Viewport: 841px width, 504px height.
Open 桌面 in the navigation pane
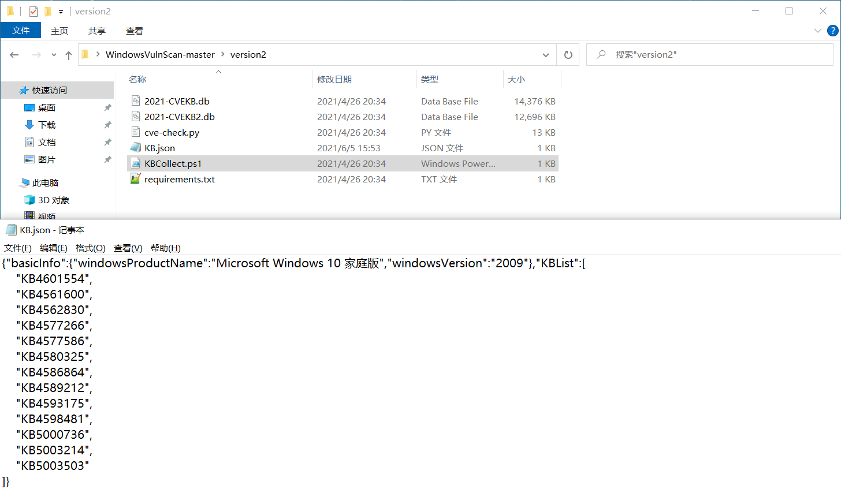click(x=47, y=107)
